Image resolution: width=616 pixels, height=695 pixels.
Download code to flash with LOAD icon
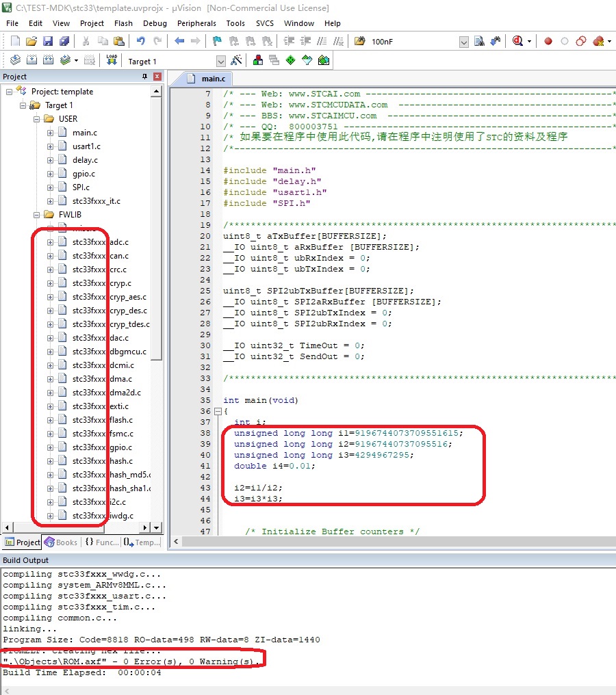coord(112,60)
